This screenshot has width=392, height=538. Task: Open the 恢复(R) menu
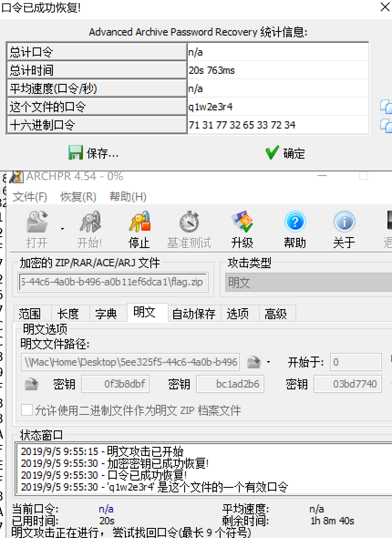(78, 197)
